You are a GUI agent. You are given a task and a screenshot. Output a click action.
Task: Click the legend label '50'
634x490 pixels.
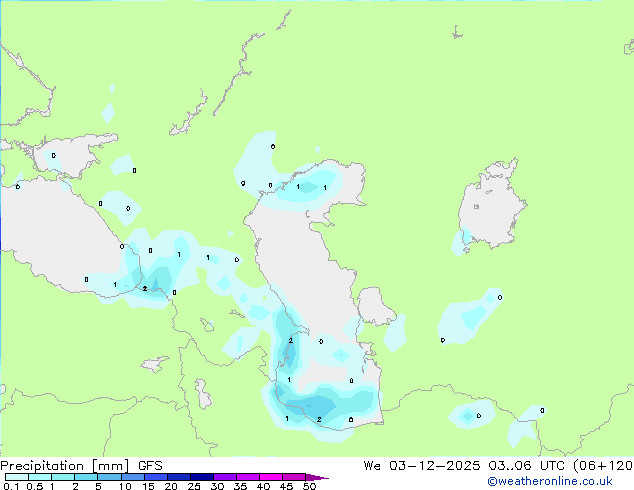[309, 486]
